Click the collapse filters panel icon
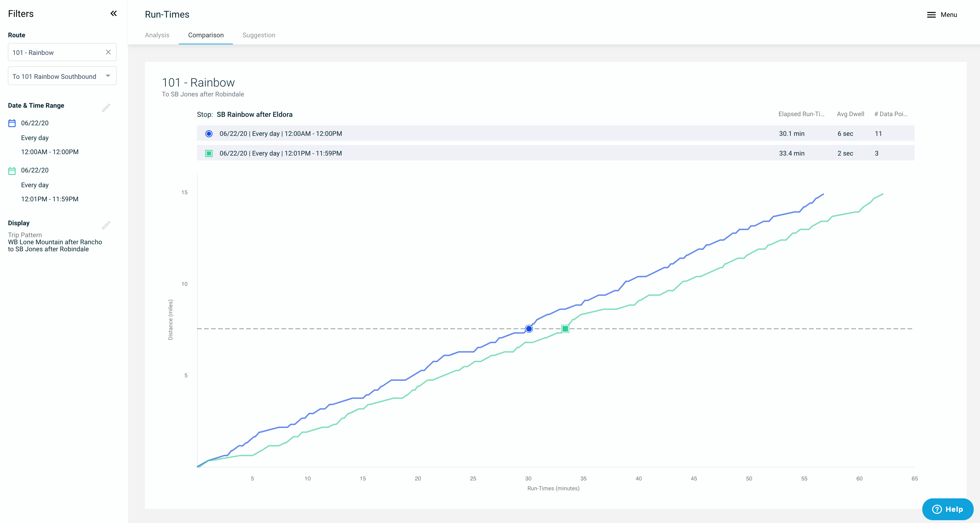 [113, 13]
